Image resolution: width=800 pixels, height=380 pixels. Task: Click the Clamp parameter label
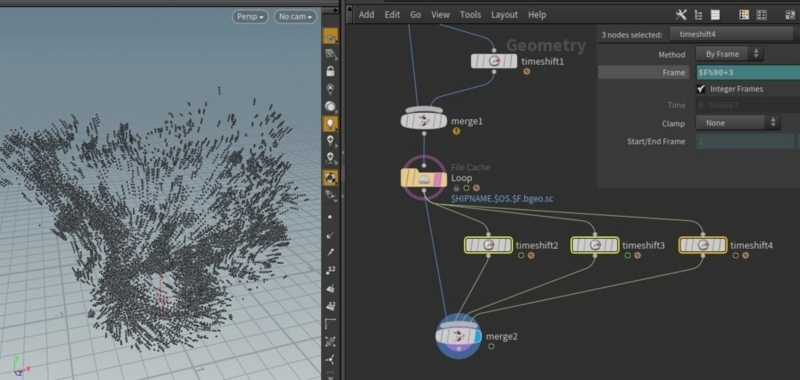point(673,123)
